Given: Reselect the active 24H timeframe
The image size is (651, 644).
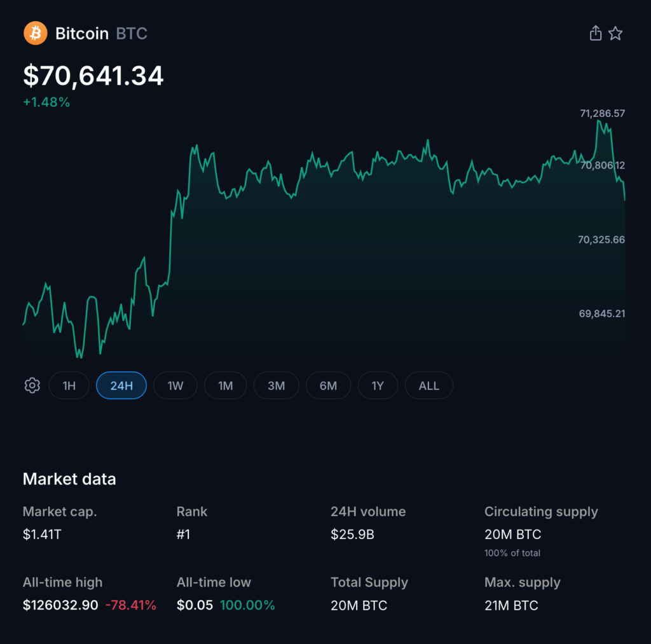Looking at the screenshot, I should click(x=121, y=385).
